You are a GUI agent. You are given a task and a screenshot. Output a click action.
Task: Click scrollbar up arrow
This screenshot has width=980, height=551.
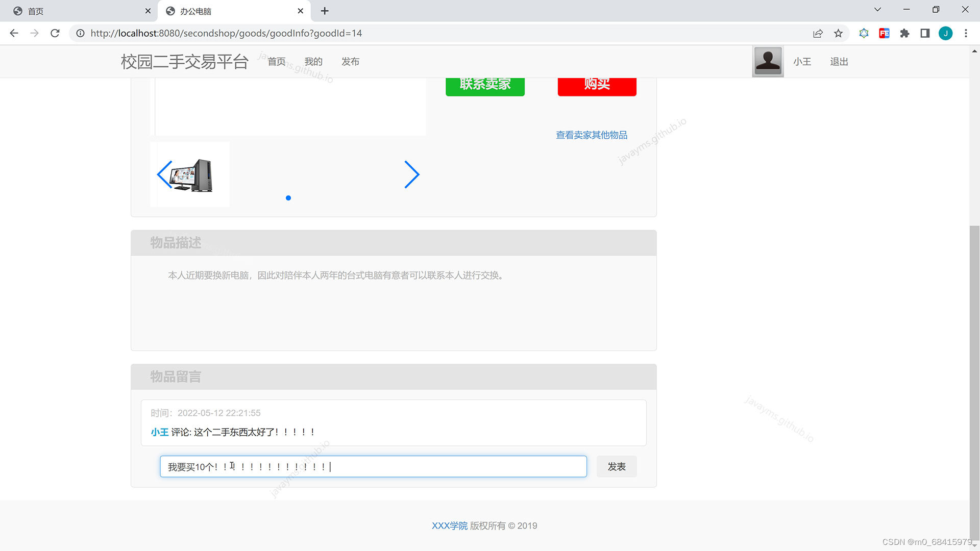974,51
